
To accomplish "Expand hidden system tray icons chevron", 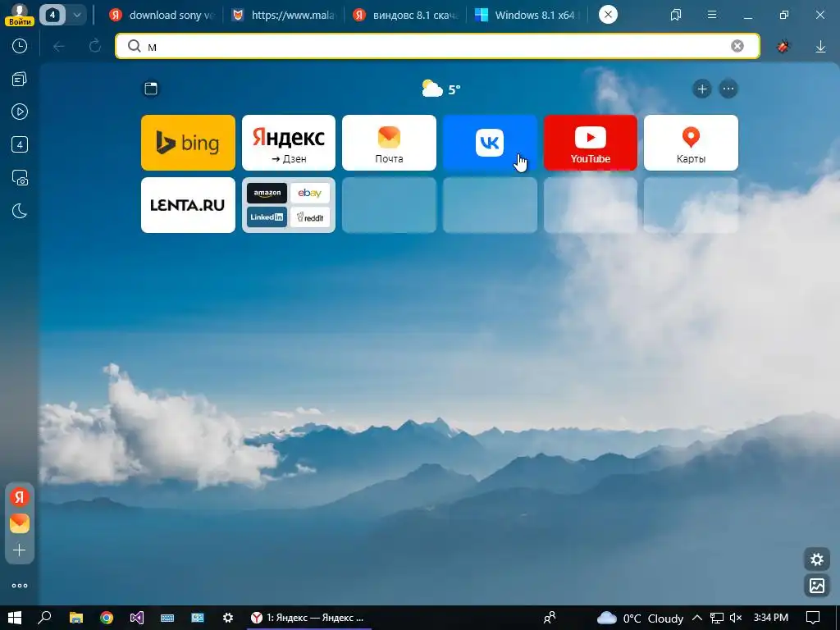I will point(697,618).
